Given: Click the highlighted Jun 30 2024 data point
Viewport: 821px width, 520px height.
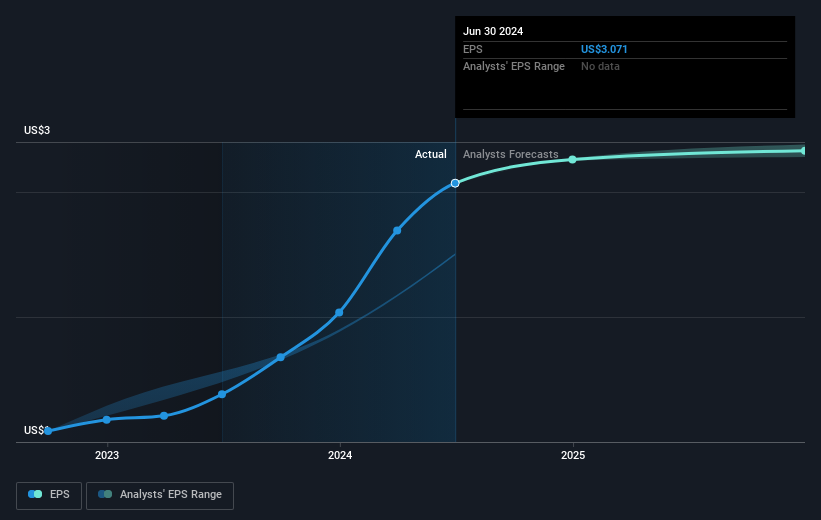Looking at the screenshot, I should click(x=455, y=183).
